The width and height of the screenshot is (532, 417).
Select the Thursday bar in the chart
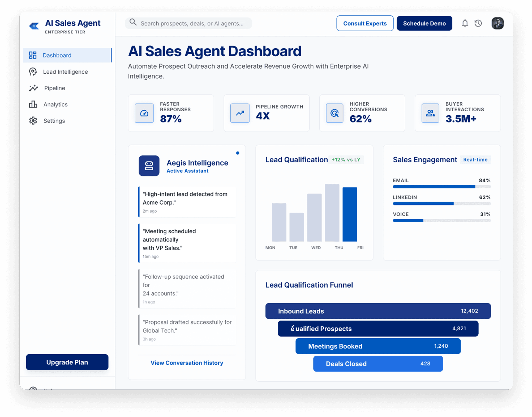point(332,213)
